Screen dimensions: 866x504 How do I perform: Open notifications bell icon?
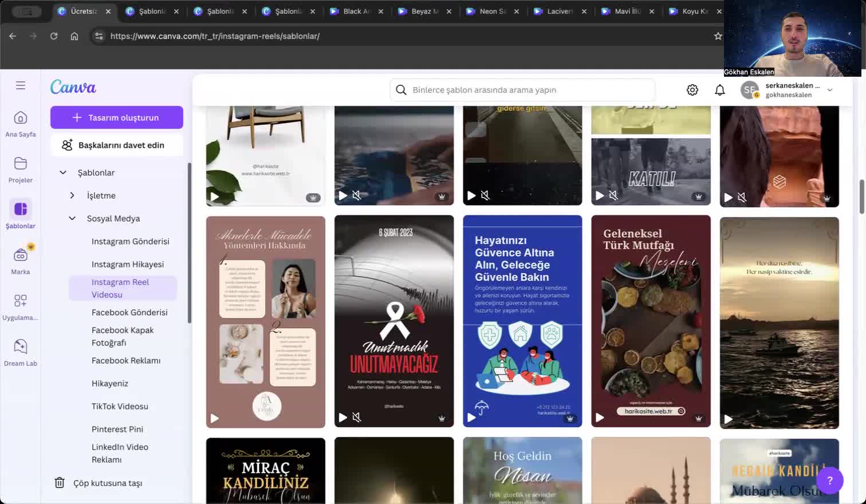click(720, 90)
